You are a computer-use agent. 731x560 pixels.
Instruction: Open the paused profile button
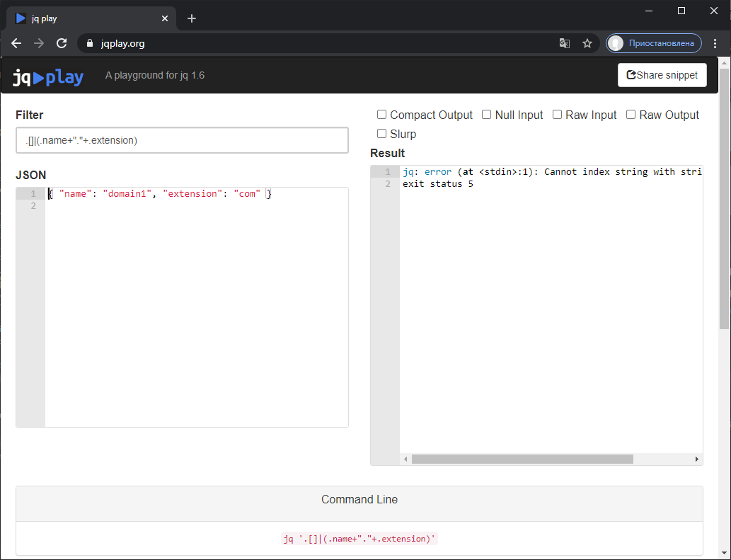tap(654, 43)
